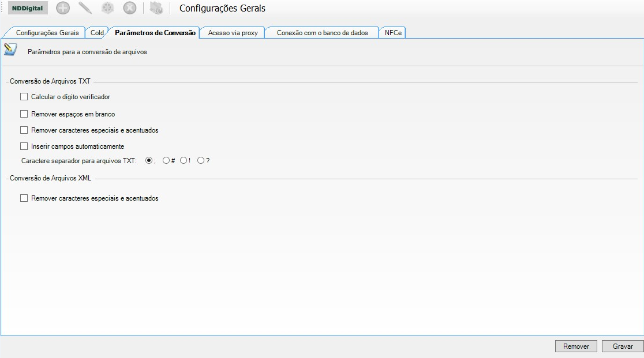Click the conversion parameters notepad icon
The image size is (644, 358).
pyautogui.click(x=10, y=50)
